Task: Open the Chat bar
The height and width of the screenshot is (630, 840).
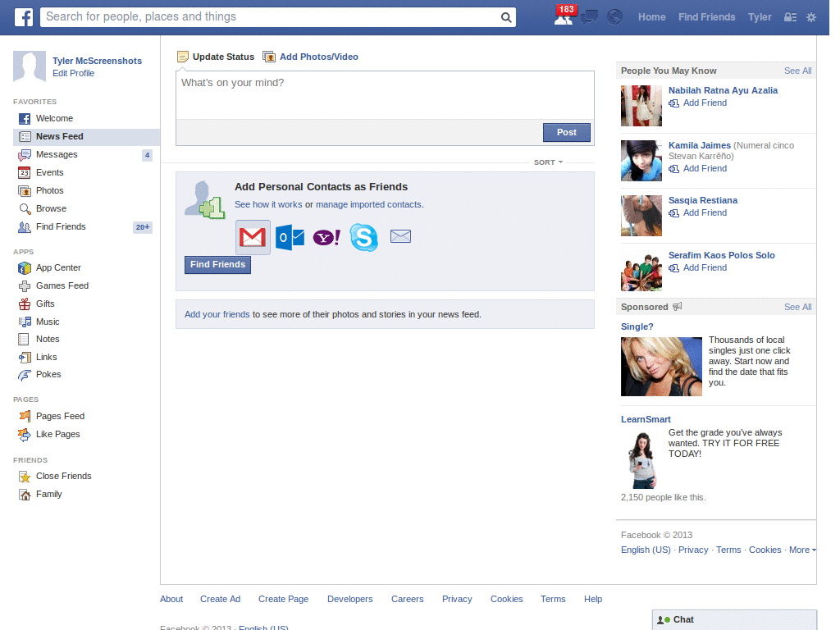Action: (x=734, y=620)
